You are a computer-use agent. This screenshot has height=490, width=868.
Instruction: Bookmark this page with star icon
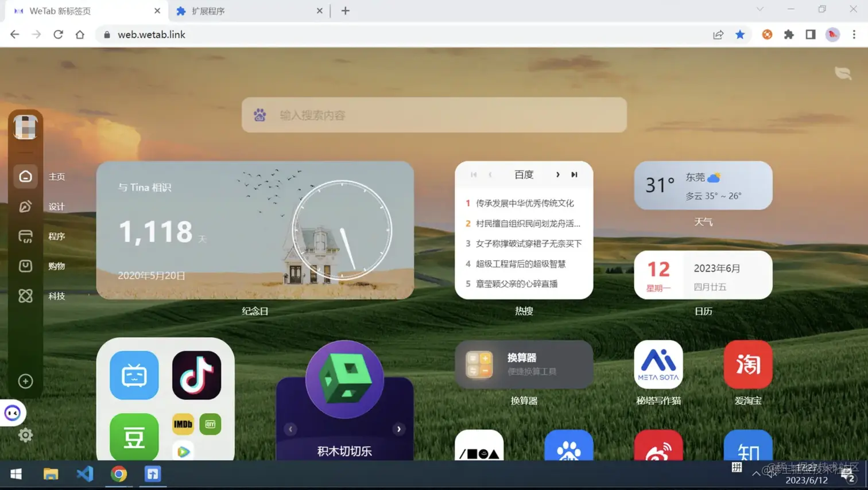tap(740, 34)
